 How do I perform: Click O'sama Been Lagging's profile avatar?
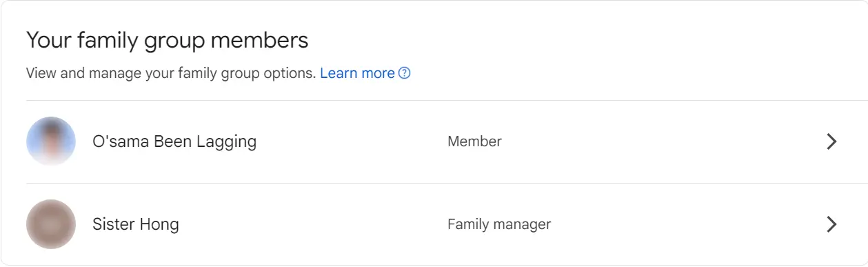pyautogui.click(x=51, y=141)
